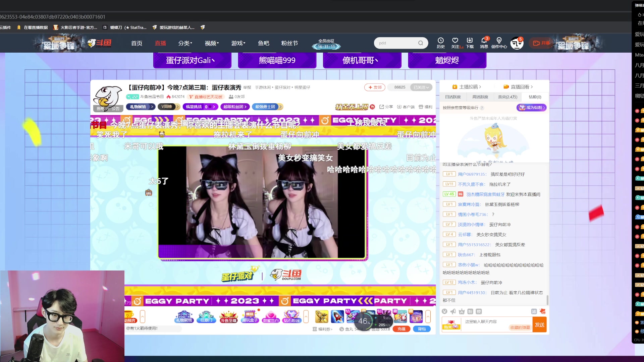
Task: Open the 分类 dropdown menu
Action: point(185,43)
